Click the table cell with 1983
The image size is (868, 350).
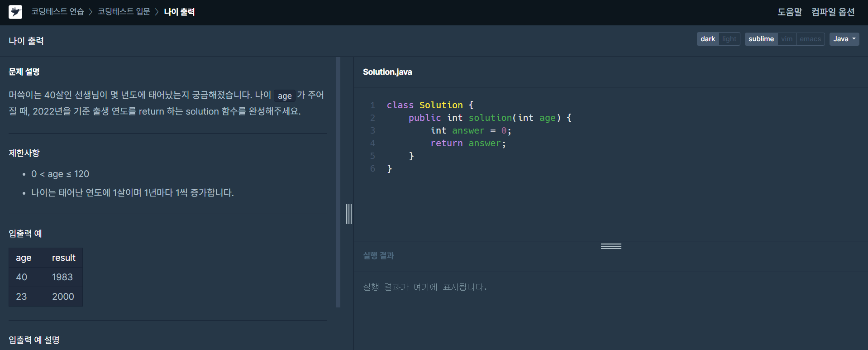[x=64, y=277]
